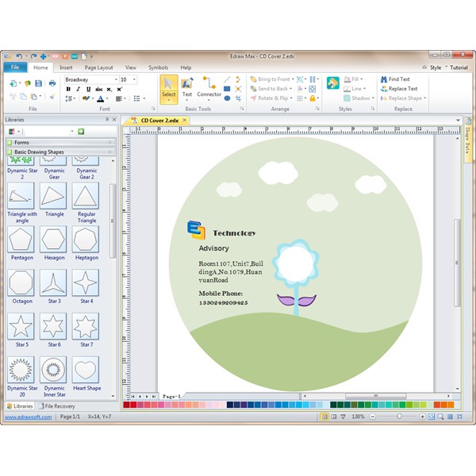Switch to the Insert ribbon tab

(66, 67)
